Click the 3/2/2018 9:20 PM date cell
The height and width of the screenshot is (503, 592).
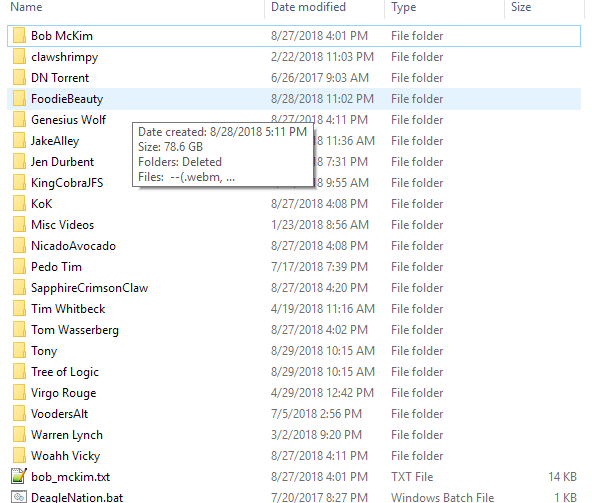(x=316, y=435)
